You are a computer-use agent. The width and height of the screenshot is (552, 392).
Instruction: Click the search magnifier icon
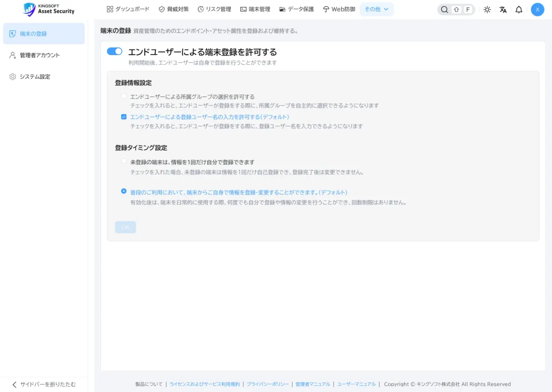pyautogui.click(x=444, y=9)
